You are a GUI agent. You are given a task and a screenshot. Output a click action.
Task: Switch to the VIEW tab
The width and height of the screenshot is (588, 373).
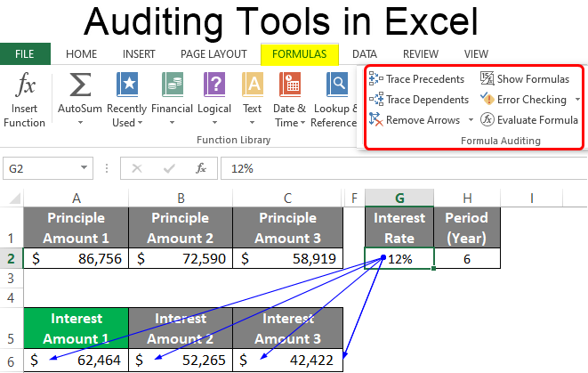476,54
